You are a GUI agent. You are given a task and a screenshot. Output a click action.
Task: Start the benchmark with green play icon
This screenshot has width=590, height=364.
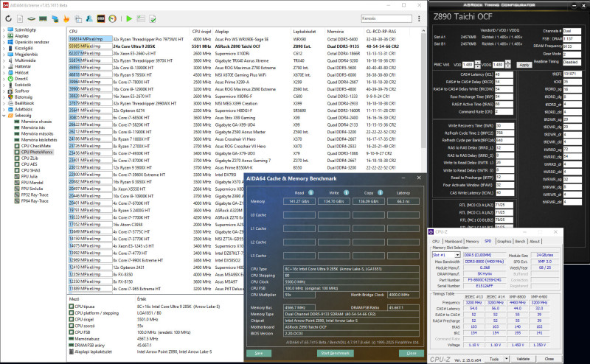pyautogui.click(x=129, y=18)
